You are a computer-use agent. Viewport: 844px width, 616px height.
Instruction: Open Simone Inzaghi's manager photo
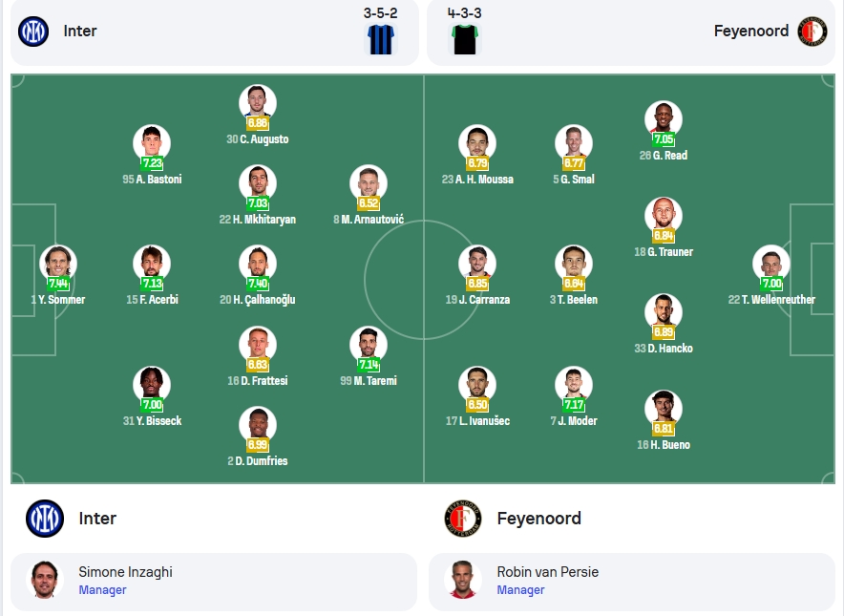click(45, 580)
